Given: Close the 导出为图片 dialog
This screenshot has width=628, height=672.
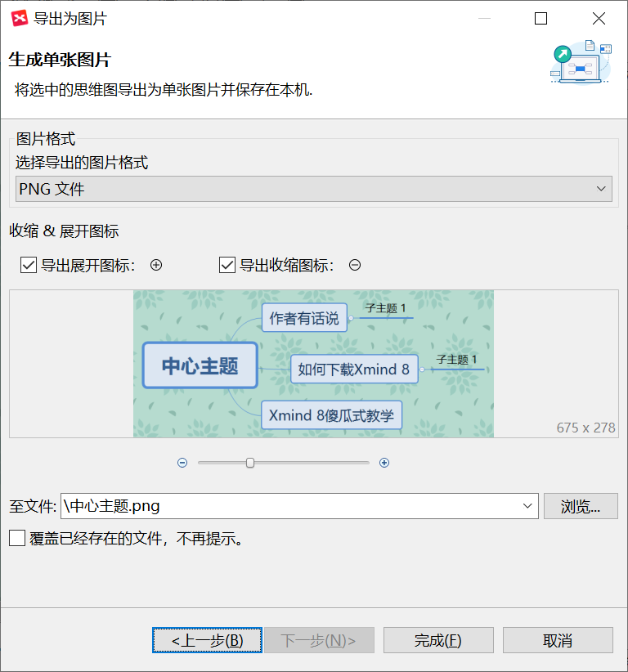Looking at the screenshot, I should pos(599,19).
